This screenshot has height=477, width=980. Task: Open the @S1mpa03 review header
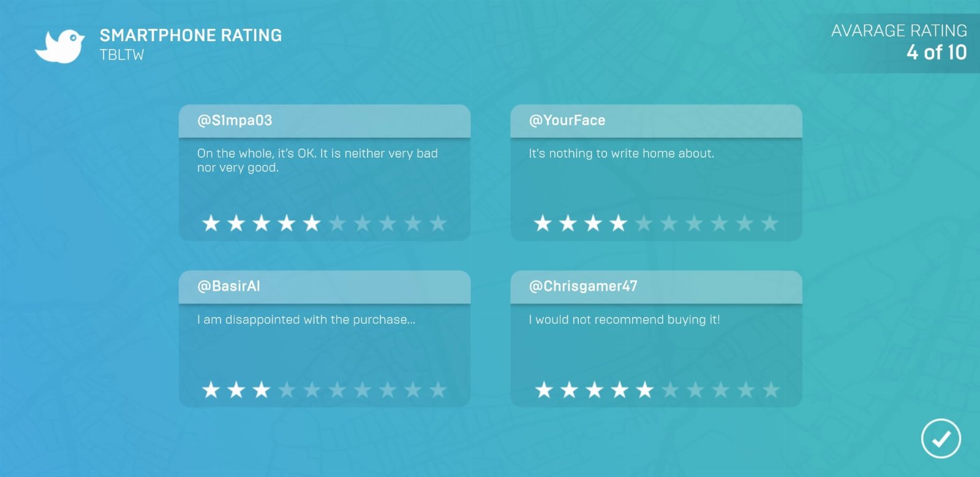325,121
